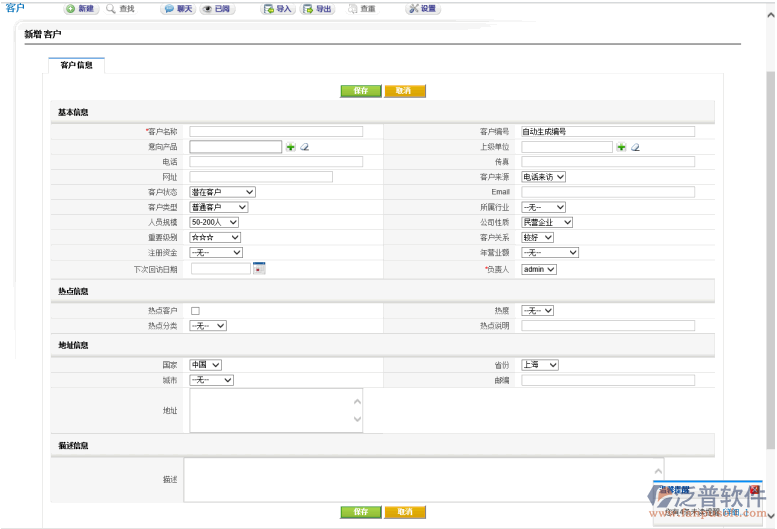Switch to the 客户信息 tab
Viewport: 777px width, 529px height.
pyautogui.click(x=77, y=65)
